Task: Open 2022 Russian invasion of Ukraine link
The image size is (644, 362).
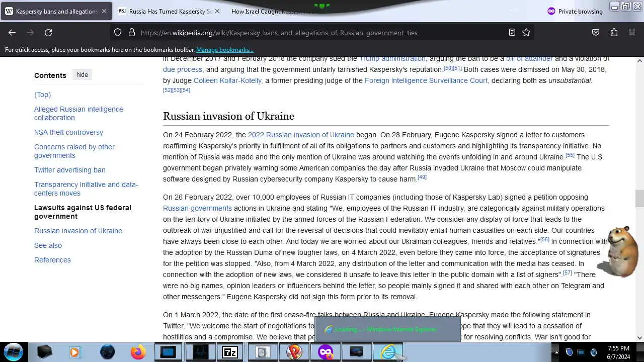Action: tap(301, 135)
